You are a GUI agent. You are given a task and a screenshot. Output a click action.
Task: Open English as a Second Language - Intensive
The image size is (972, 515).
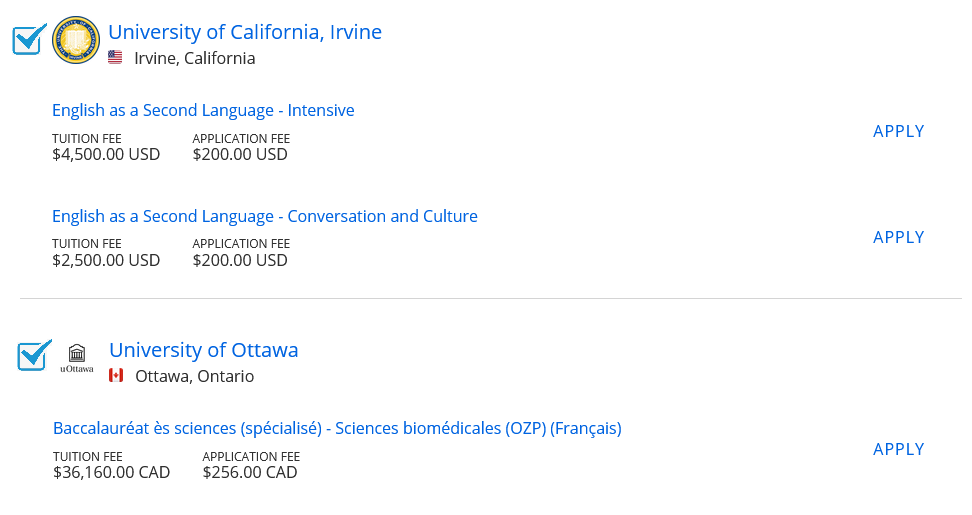(203, 110)
